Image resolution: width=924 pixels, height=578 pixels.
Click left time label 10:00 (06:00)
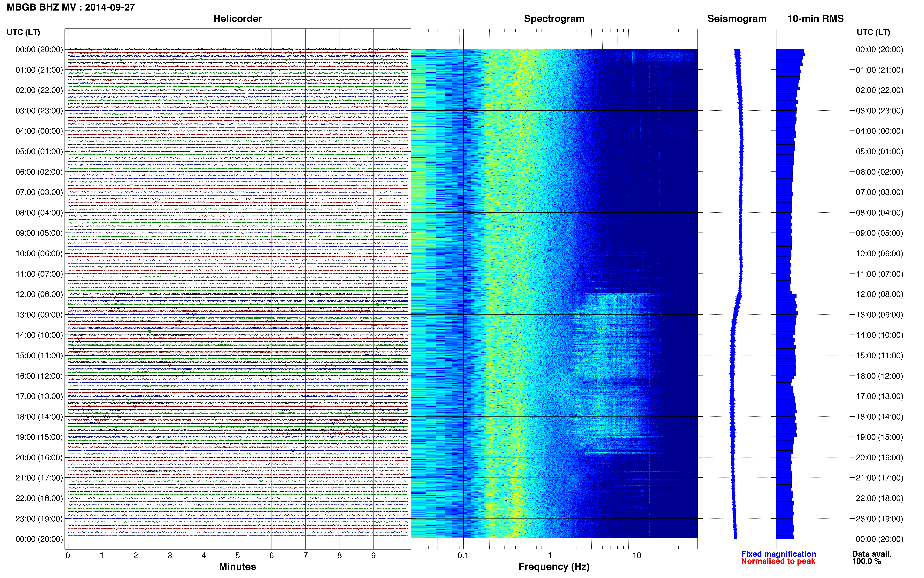click(39, 253)
